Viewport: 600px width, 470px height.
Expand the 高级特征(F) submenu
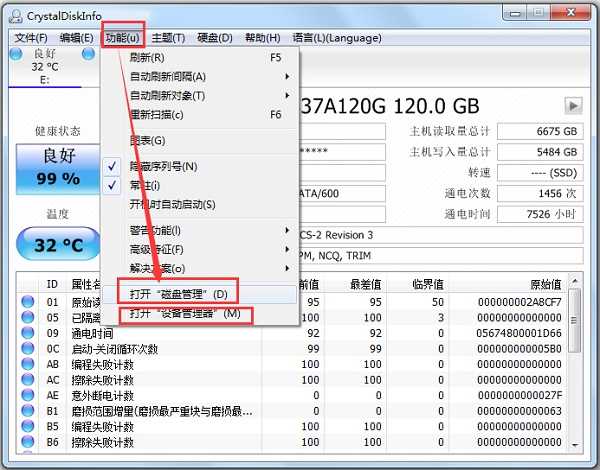tap(200, 250)
